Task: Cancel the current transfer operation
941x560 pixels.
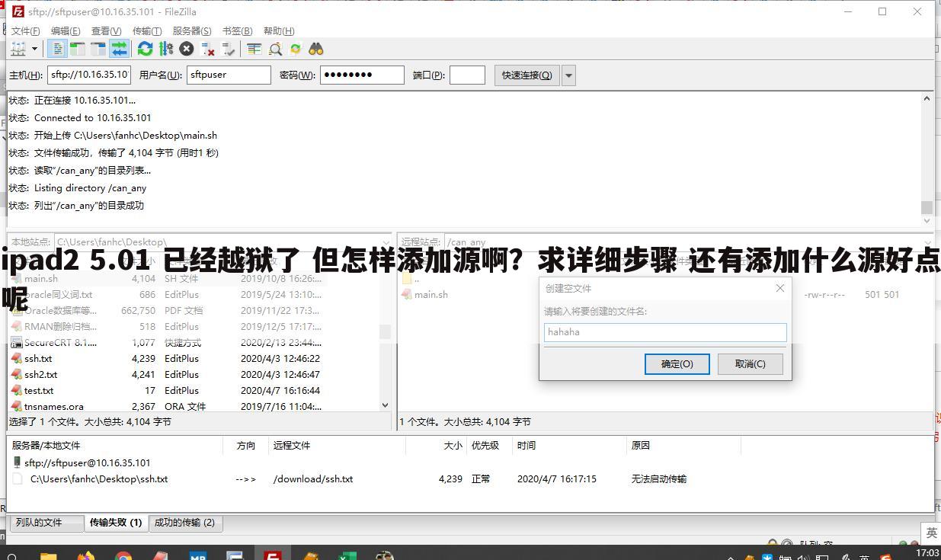Action: 186,48
